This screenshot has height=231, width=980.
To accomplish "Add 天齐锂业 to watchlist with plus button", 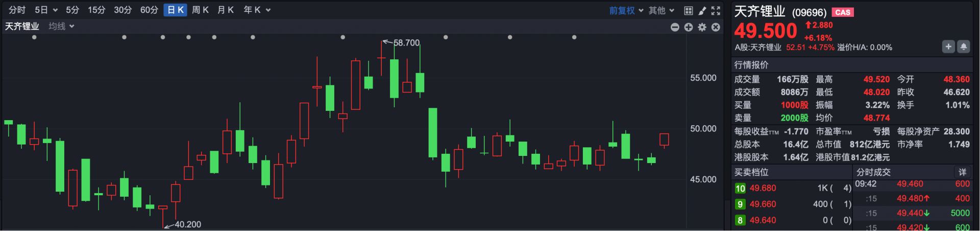I will click(948, 47).
